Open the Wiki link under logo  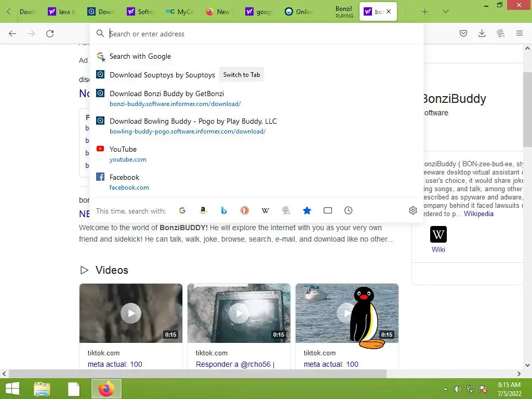tap(438, 249)
